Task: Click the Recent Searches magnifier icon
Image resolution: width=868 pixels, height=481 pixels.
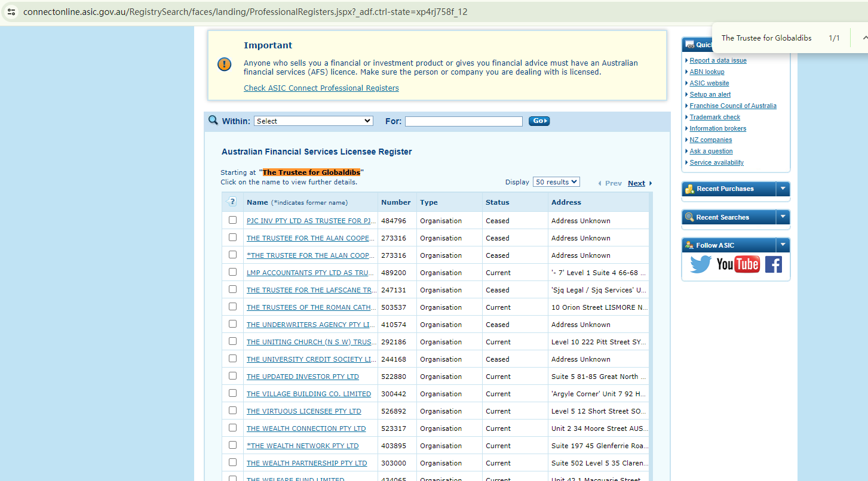Action: 690,217
